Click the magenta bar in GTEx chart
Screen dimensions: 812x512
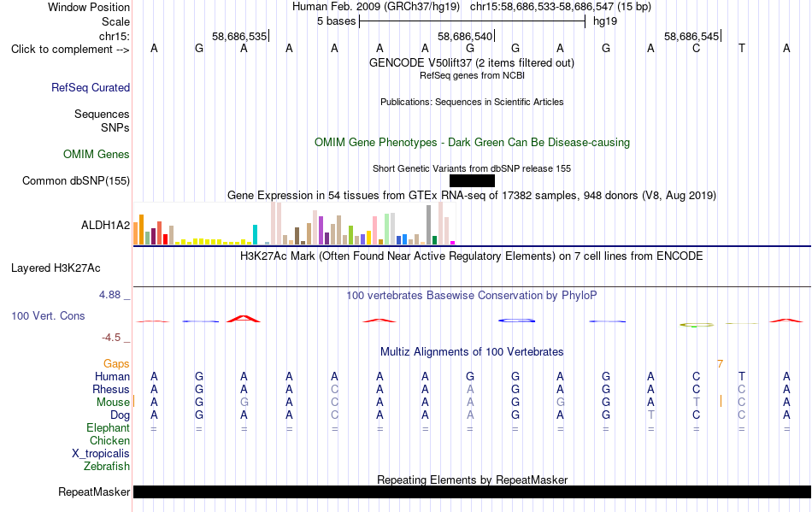coord(452,242)
